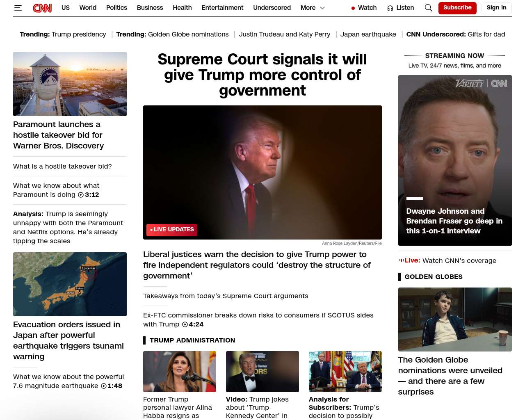Open the Japan earthquake map thumbnail
The image size is (525, 420).
coord(70,284)
